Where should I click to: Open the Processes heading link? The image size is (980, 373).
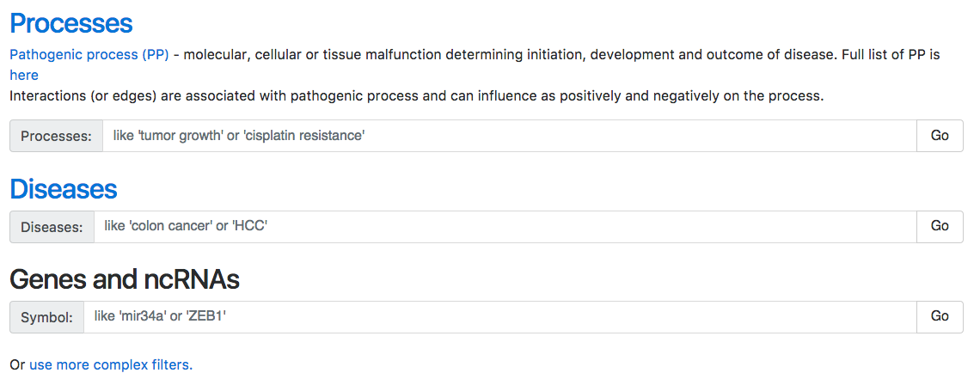pyautogui.click(x=70, y=23)
